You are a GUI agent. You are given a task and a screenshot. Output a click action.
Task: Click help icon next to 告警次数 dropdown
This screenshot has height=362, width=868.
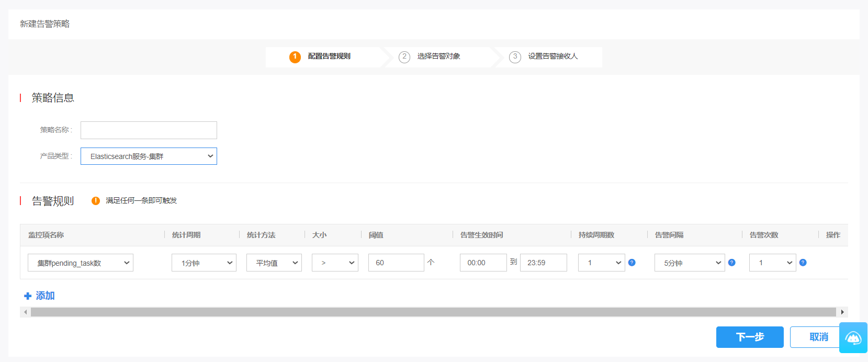pos(803,263)
